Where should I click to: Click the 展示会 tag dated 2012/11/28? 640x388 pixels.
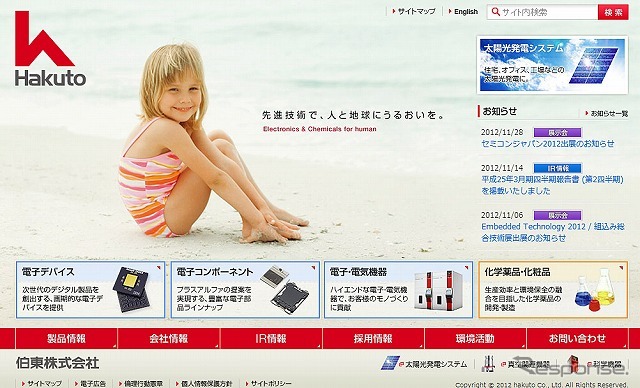558,133
